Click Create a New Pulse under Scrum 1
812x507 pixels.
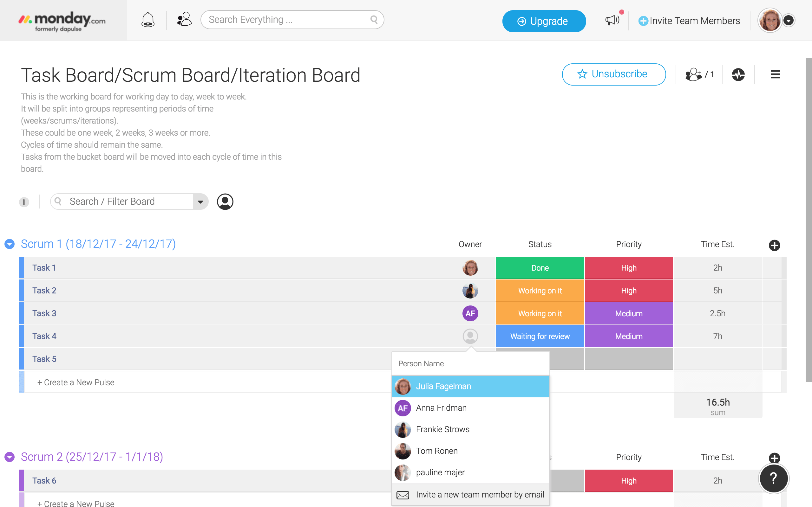[x=76, y=382]
